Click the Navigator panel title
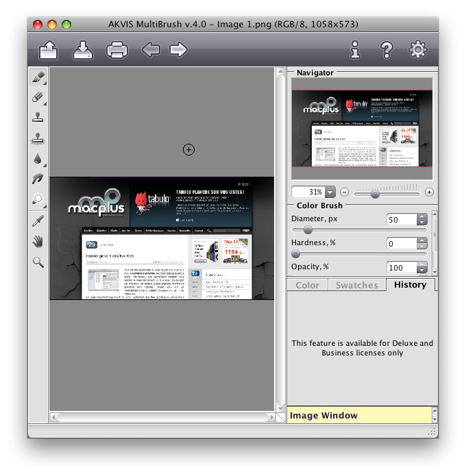Image resolution: width=466 pixels, height=476 pixels. (x=315, y=73)
